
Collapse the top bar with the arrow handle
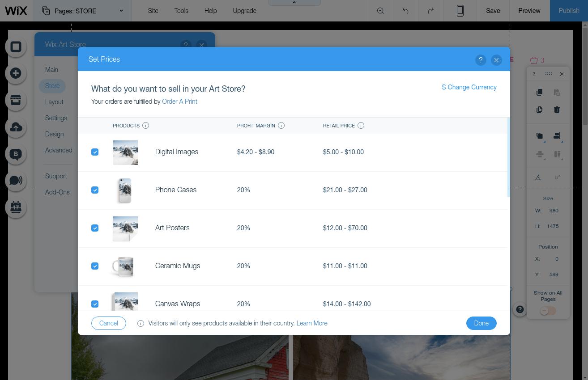294,3
